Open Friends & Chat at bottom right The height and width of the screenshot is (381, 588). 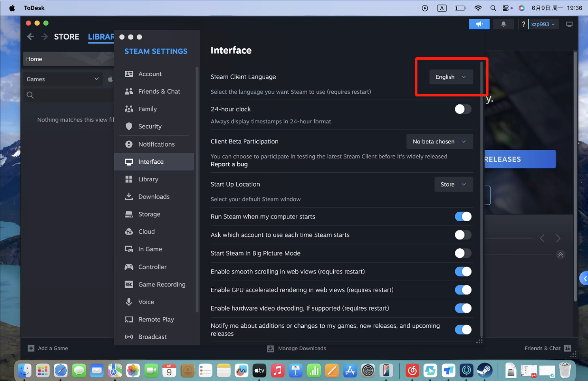pyautogui.click(x=548, y=348)
